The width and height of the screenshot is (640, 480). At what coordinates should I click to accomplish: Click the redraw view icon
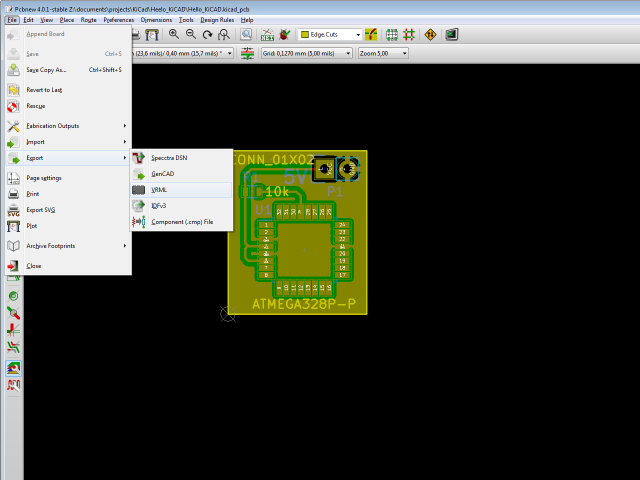click(x=207, y=35)
